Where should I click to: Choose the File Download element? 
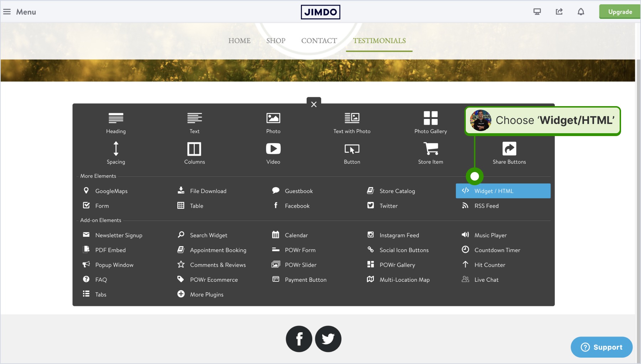[202, 191]
